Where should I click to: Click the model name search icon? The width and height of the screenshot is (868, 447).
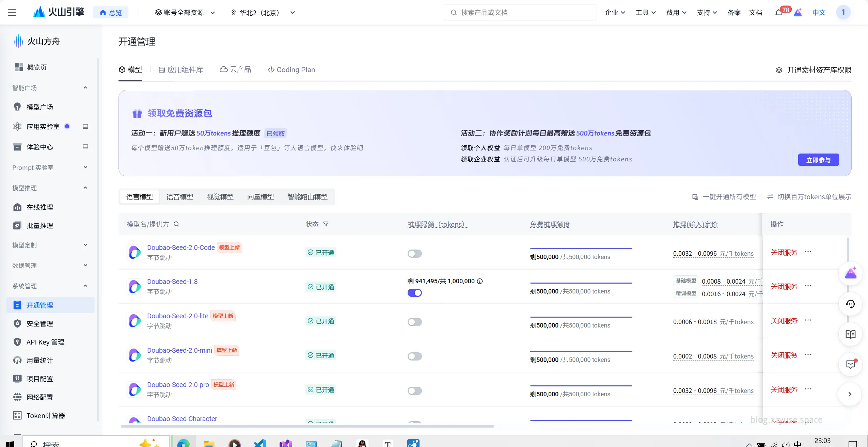point(176,224)
